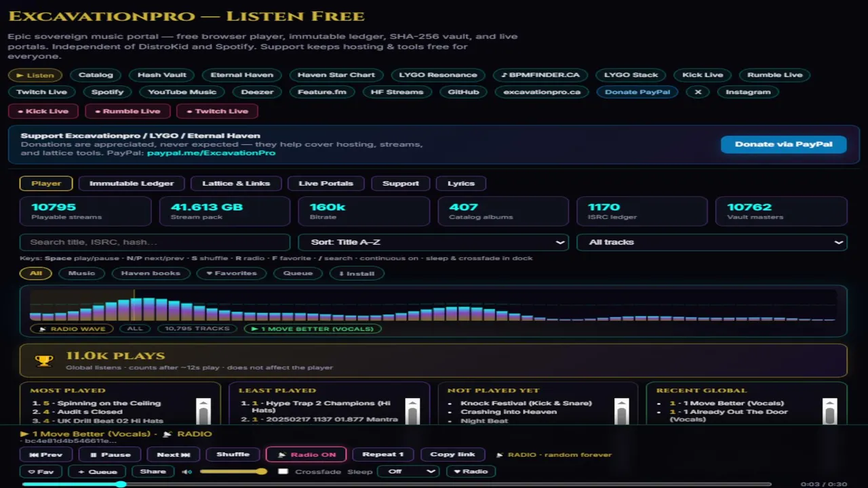Click the volume slider
Screen dimensions: 868x488
[x=233, y=472]
